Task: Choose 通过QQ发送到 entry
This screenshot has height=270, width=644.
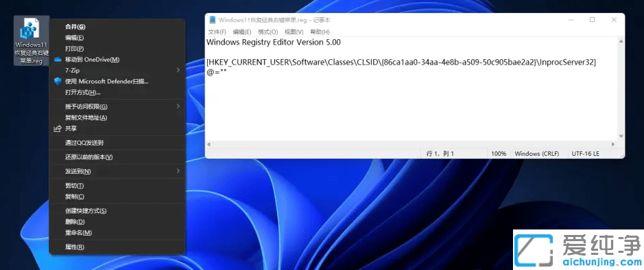Action: pos(117,143)
